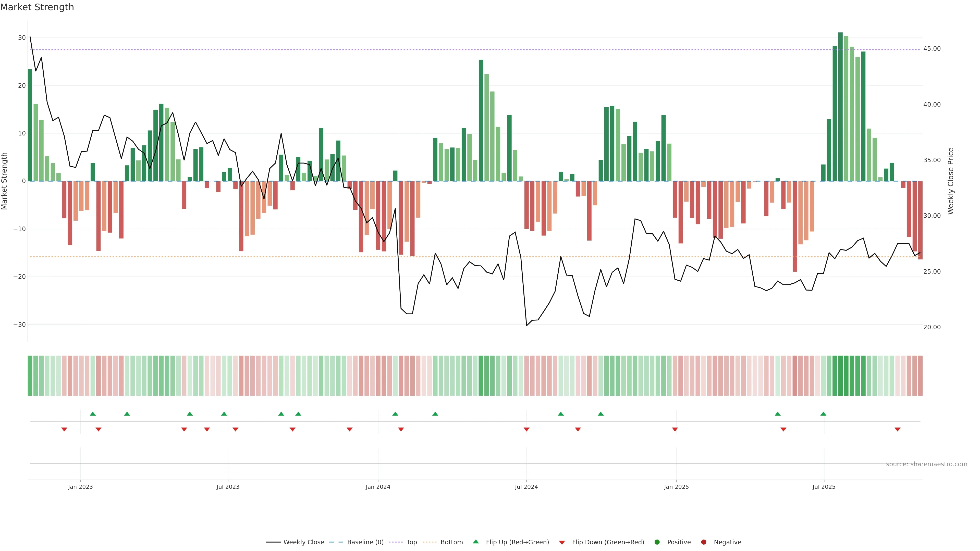
Task: Click the tallest green bar after Jul 2025
Action: point(840,106)
